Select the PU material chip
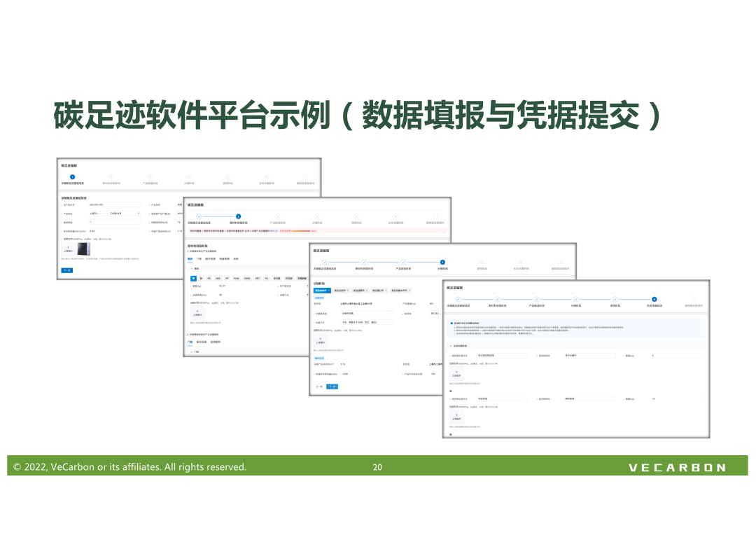Image resolution: width=756 pixels, height=535 pixels. coord(266,279)
